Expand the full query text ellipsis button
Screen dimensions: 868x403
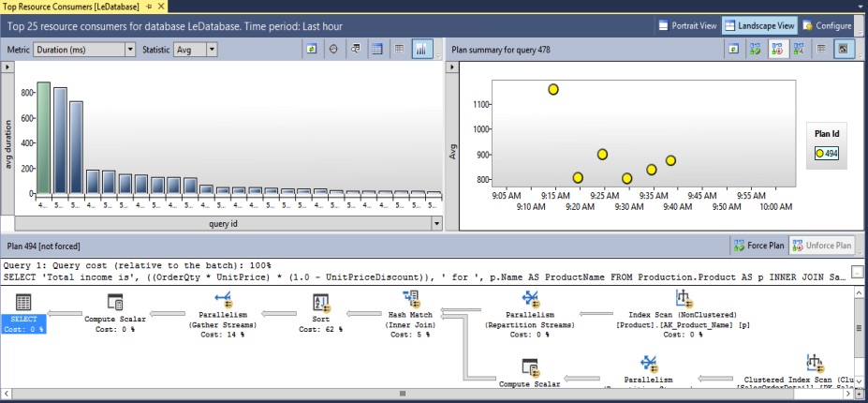pyautogui.click(x=856, y=272)
